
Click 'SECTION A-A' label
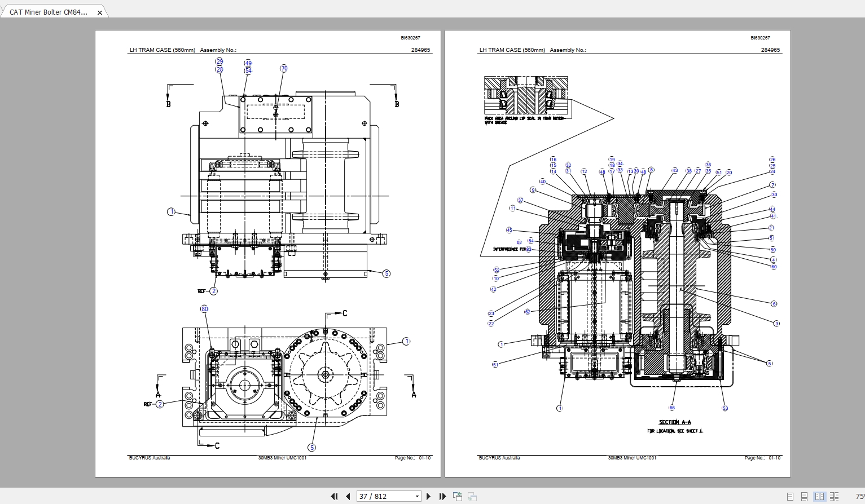pos(675,422)
